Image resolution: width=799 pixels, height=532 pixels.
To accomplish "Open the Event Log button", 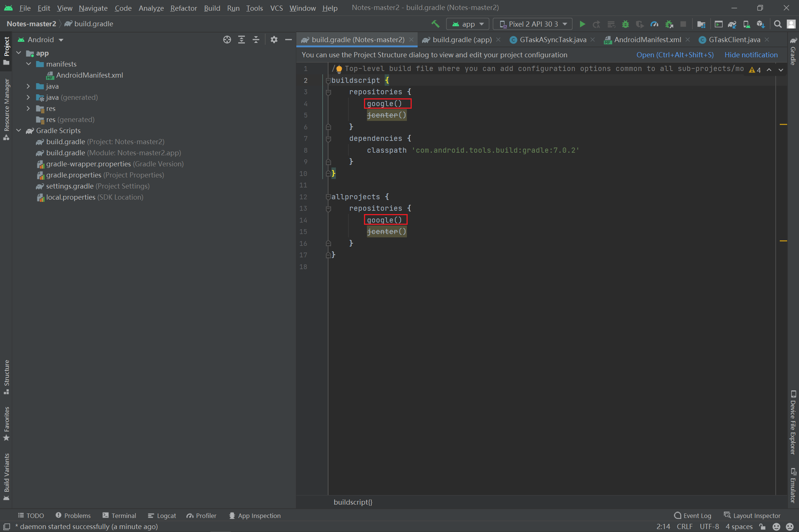I will (692, 516).
